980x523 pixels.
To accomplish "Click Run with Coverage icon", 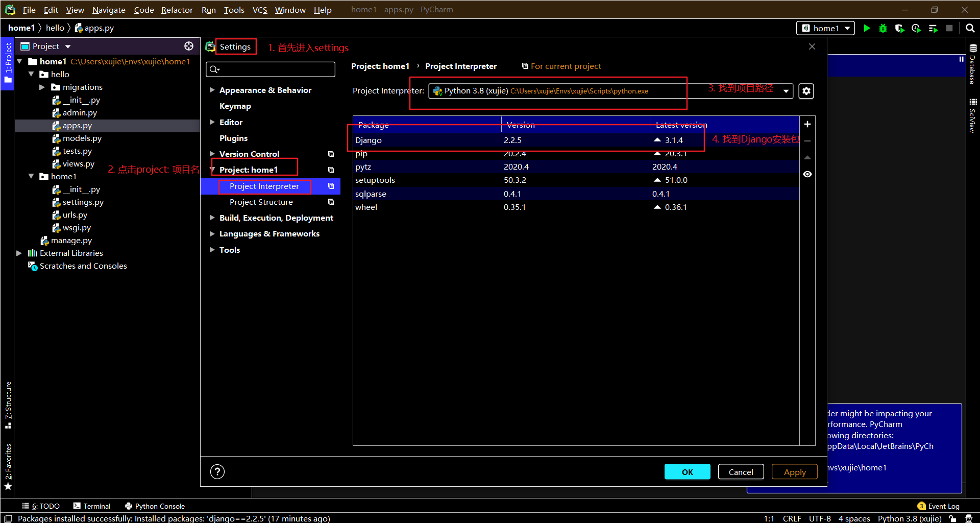I will click(900, 29).
